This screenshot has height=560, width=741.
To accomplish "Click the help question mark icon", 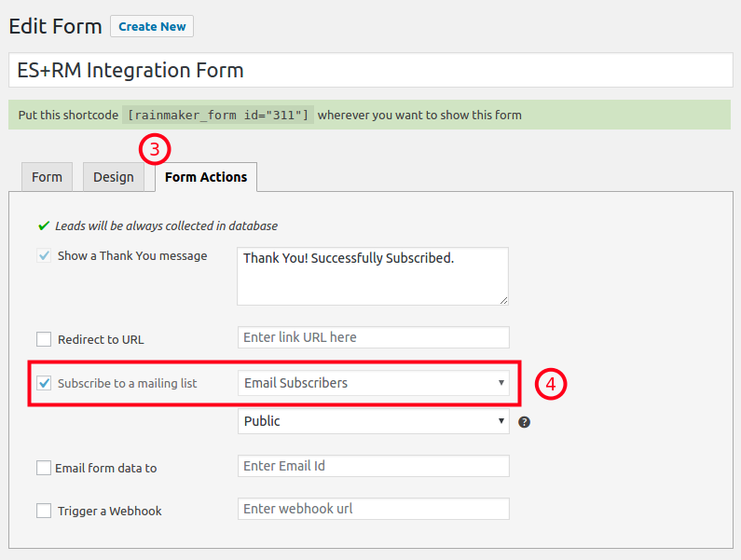I will coord(524,422).
